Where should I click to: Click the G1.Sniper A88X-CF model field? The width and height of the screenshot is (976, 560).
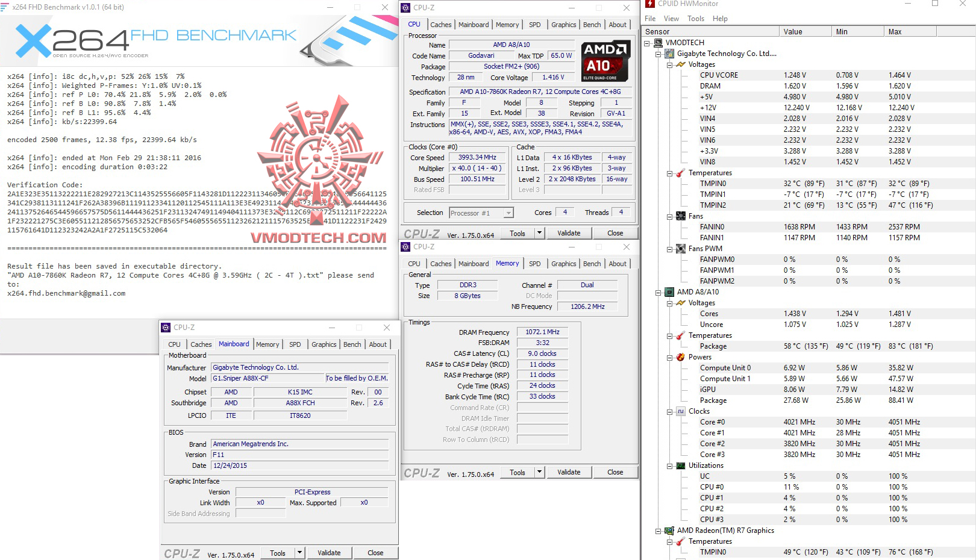(267, 379)
